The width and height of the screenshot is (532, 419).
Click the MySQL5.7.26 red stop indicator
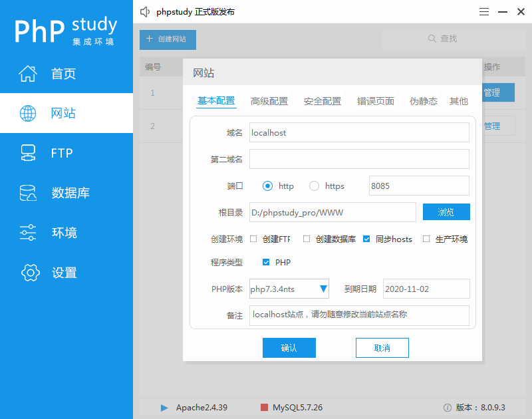point(264,407)
